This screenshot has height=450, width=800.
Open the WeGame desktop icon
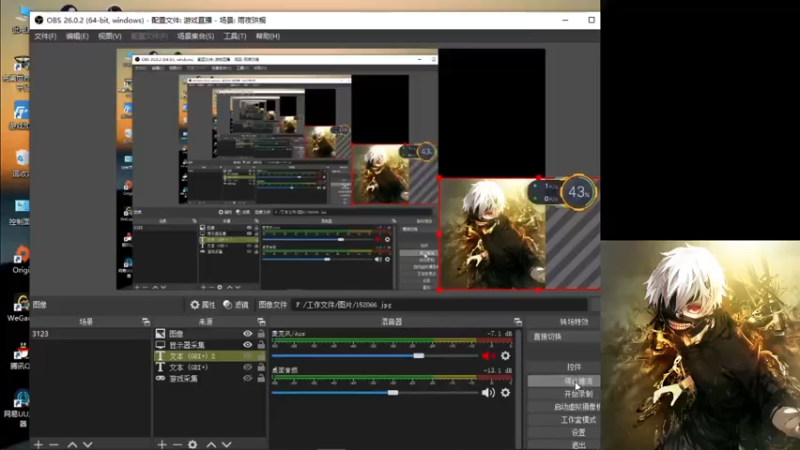tap(20, 308)
